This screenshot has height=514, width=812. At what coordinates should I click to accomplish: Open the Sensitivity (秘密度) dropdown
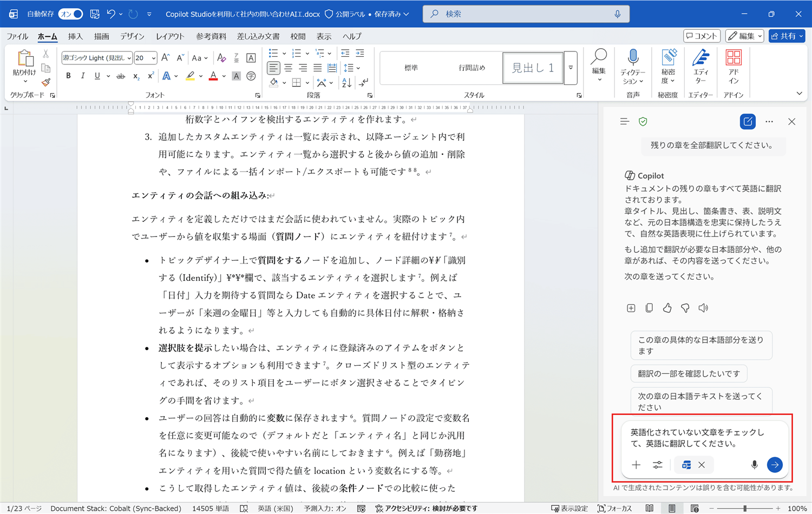(668, 67)
